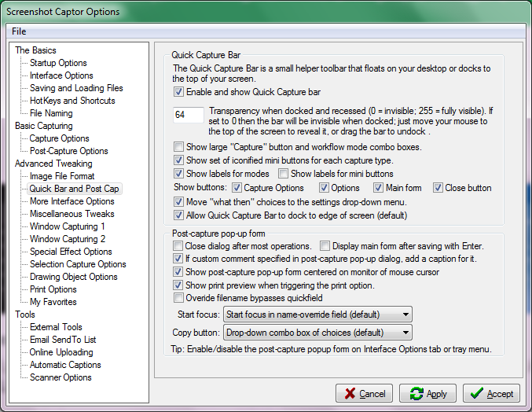Open File Naming settings
The height and width of the screenshot is (412, 532).
[51, 113]
